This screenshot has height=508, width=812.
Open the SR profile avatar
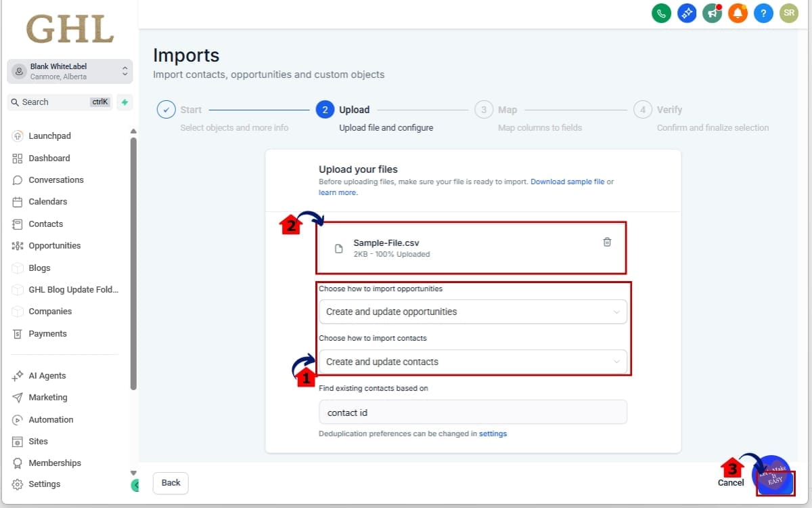pos(789,13)
